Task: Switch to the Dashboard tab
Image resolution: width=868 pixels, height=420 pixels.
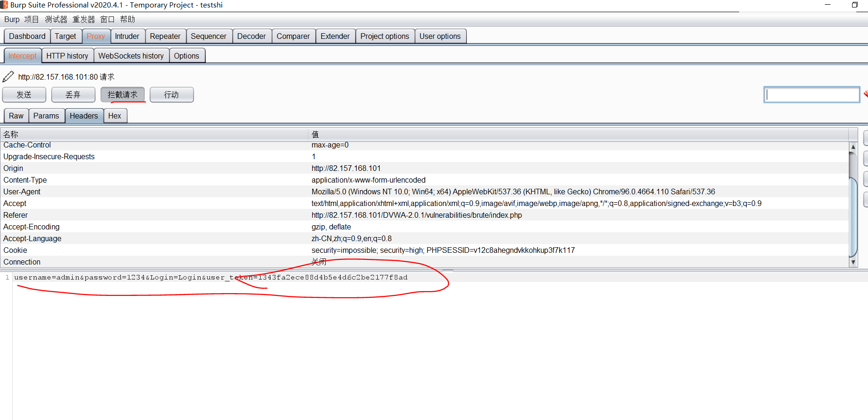Action: 27,36
